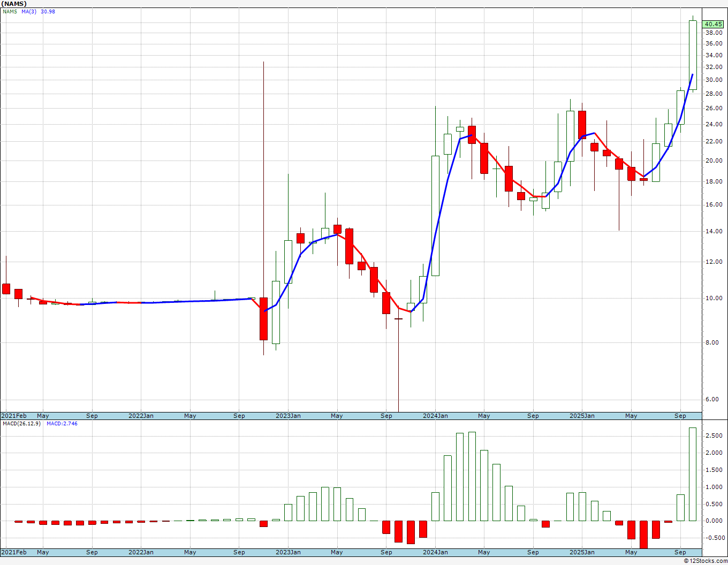728x565 pixels.
Task: Select 2022Jan on the price chart time axis
Action: tap(141, 416)
